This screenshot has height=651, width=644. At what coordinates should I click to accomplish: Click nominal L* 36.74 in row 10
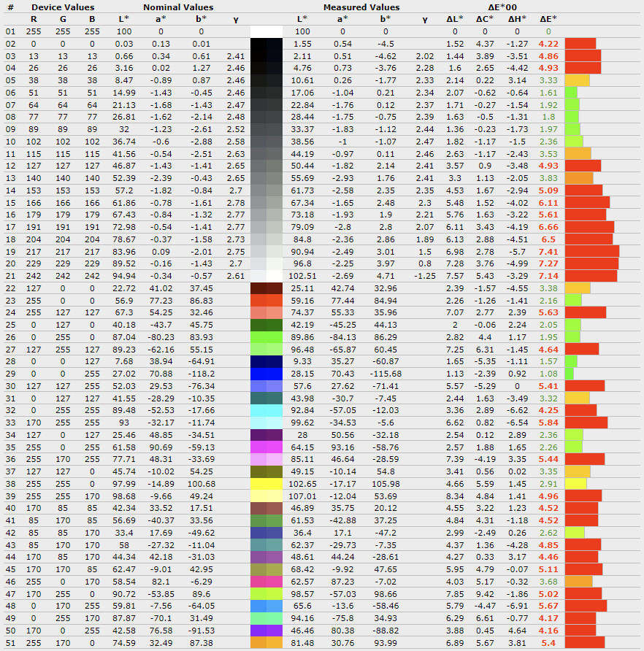[124, 142]
